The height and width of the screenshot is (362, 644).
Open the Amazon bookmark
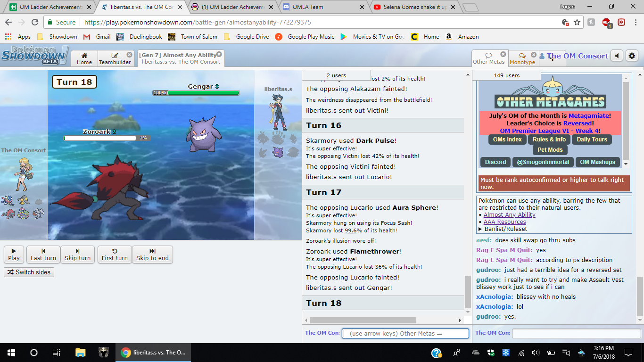tap(462, 37)
